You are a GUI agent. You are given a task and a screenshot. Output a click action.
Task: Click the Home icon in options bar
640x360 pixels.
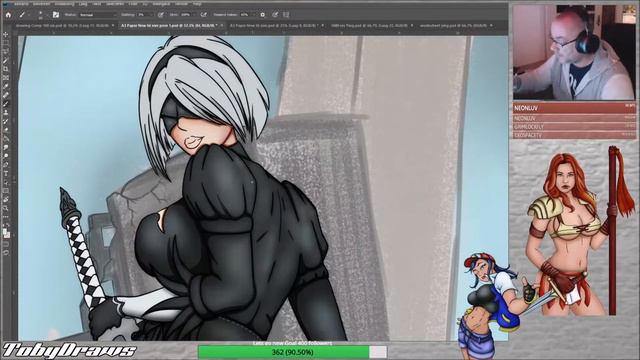(8, 15)
